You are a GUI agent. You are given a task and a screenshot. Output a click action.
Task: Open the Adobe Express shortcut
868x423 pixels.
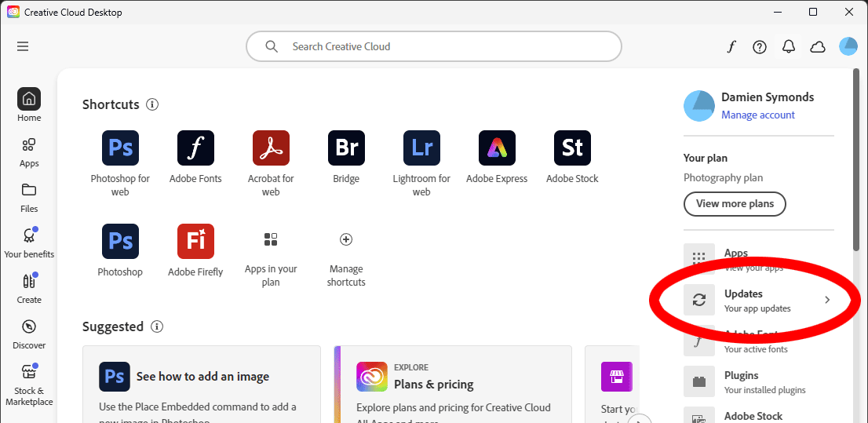coord(497,148)
